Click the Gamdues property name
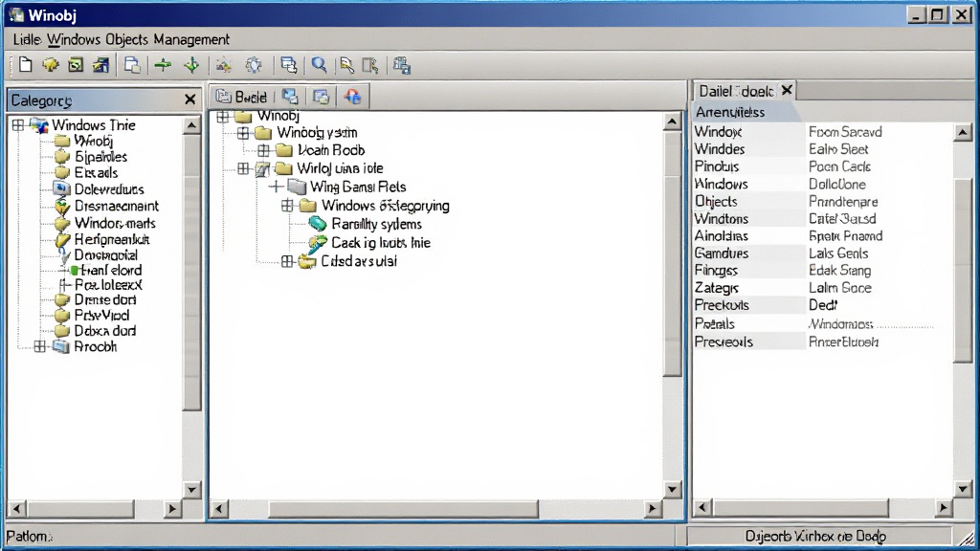The width and height of the screenshot is (980, 551). [x=722, y=253]
